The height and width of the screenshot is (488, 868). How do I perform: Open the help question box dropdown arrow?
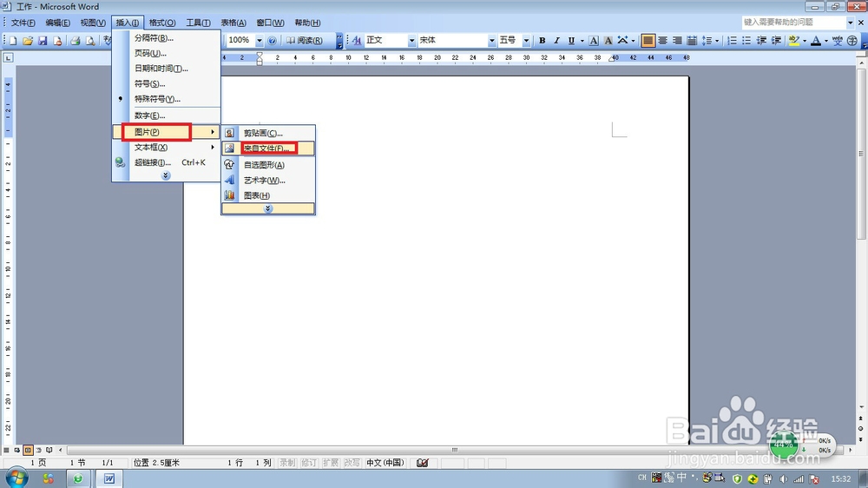[851, 23]
